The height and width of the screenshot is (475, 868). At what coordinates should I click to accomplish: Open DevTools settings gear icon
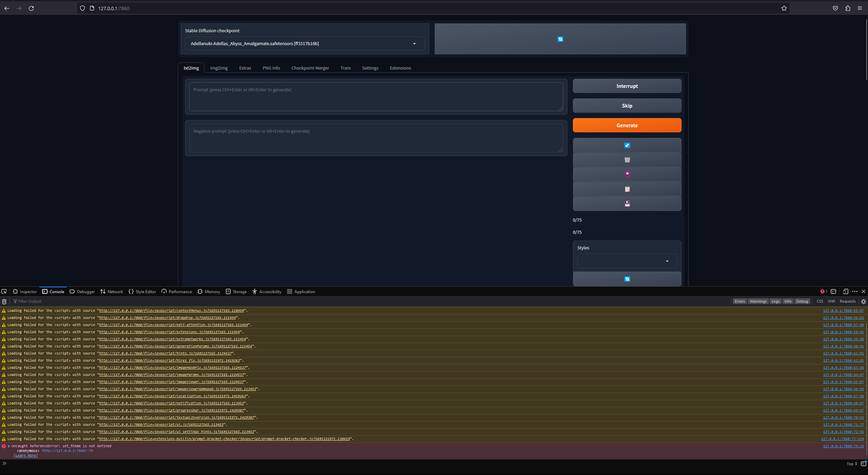(863, 301)
